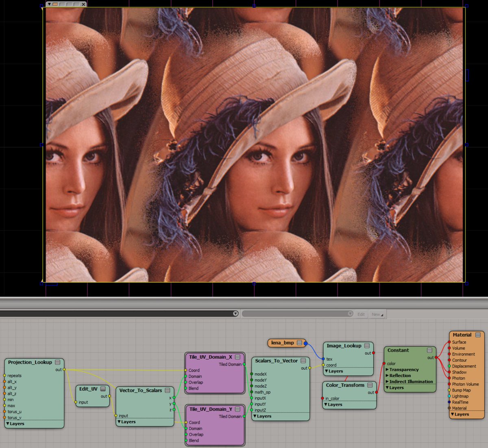Screen dimensions: 488x448
Task: Click the empty gray text field beside Edit
Action: tap(295, 314)
